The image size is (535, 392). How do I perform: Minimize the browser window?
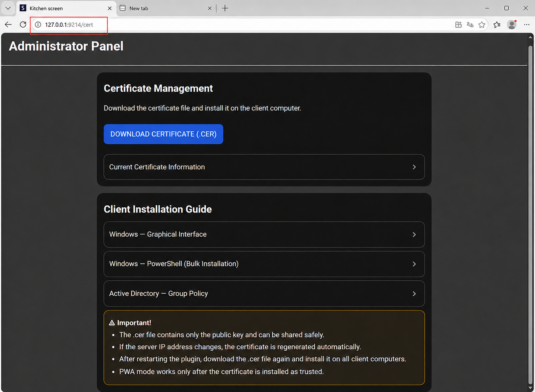(487, 8)
